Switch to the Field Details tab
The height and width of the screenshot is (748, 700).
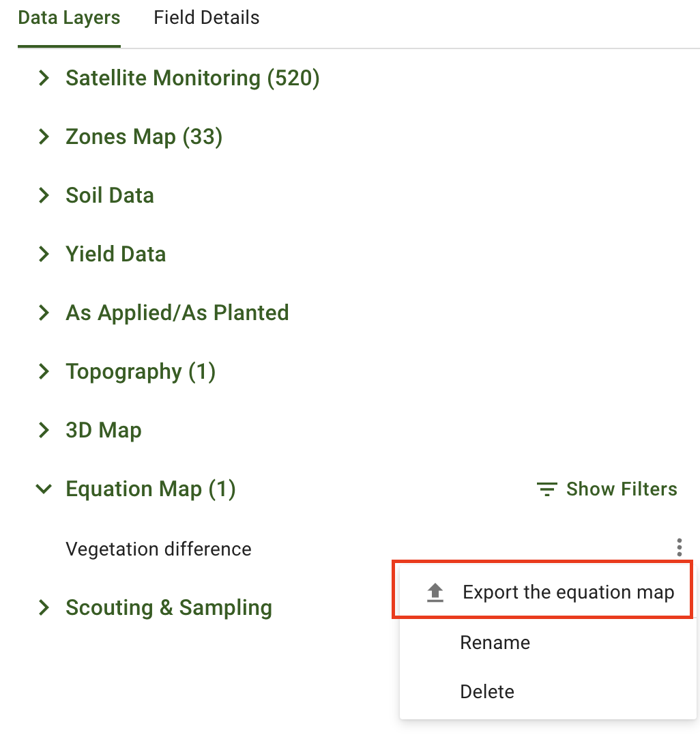point(207,18)
